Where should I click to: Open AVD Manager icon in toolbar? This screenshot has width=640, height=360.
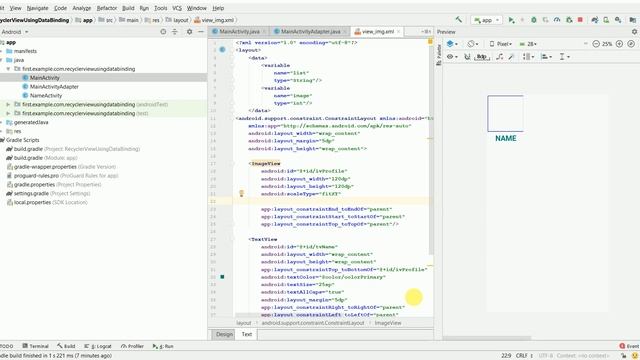click(x=607, y=20)
